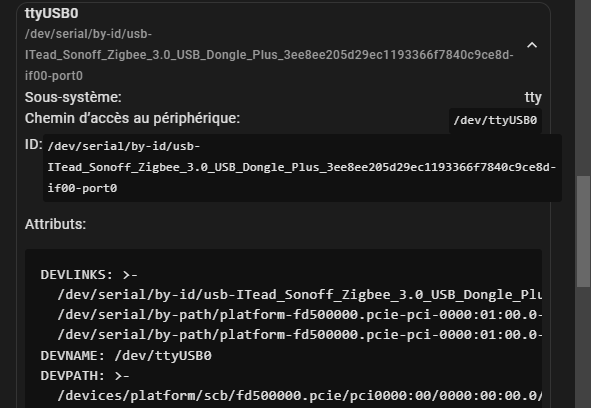Click the ID: label
This screenshot has width=591, height=408.
34,144
